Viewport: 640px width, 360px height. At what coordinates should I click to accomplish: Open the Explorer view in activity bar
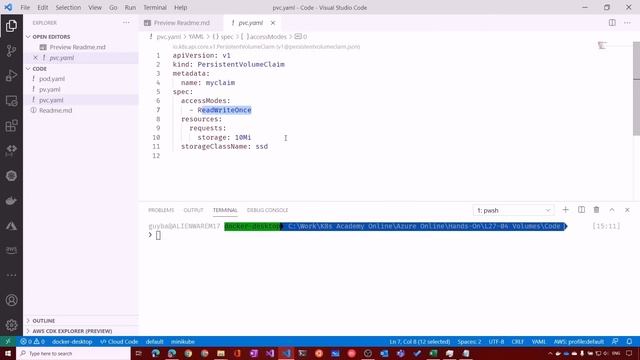click(11, 26)
